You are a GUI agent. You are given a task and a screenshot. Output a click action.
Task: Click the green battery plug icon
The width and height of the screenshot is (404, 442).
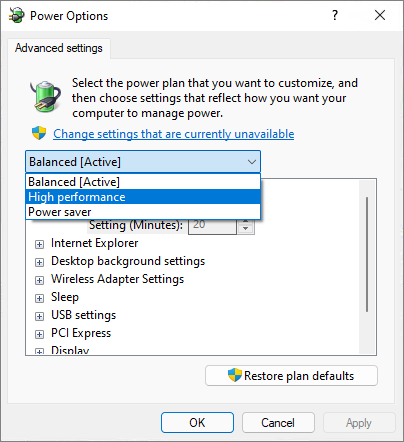[45, 96]
